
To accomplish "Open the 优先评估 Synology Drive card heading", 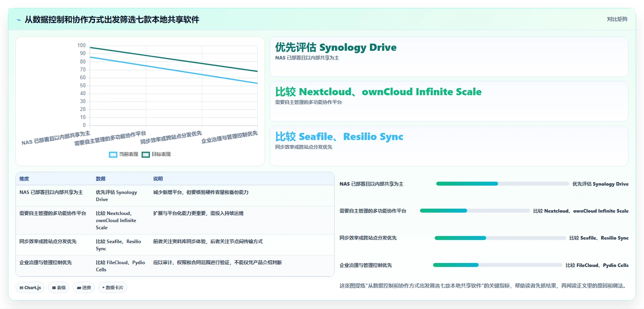I will point(336,48).
